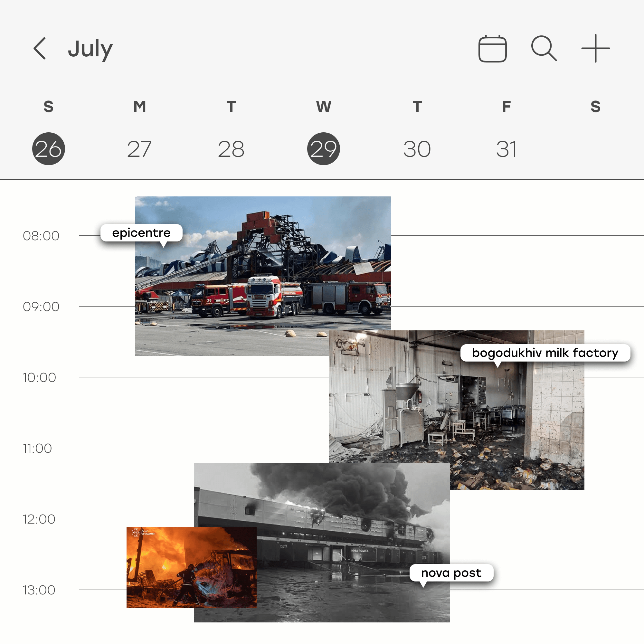644x644 pixels.
Task: Select the 12:00 time slot label
Action: [39, 519]
